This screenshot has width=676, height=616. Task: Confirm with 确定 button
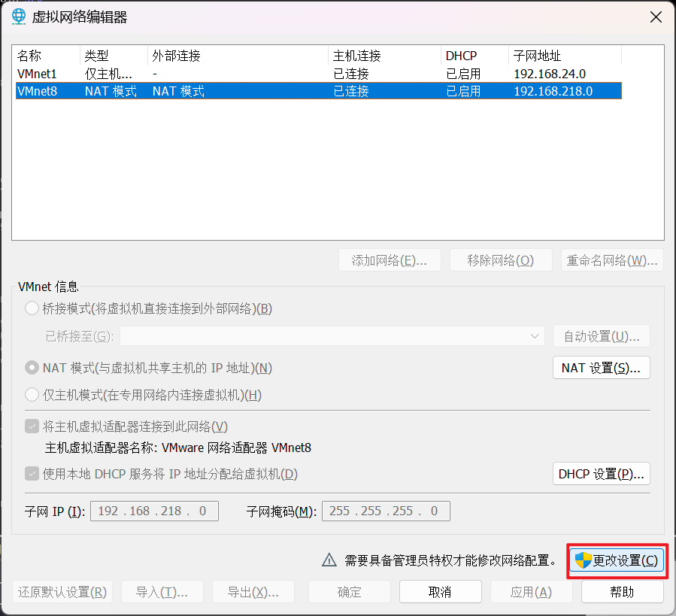coord(350,592)
